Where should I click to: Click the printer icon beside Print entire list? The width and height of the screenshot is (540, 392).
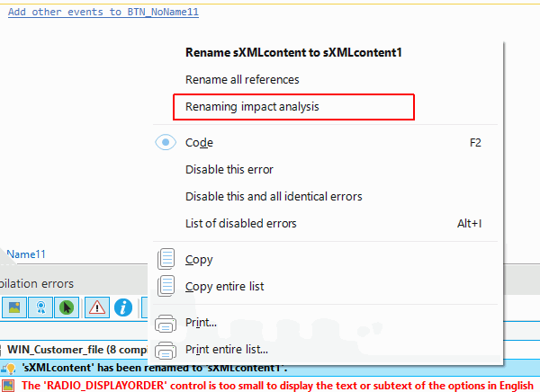tap(166, 350)
